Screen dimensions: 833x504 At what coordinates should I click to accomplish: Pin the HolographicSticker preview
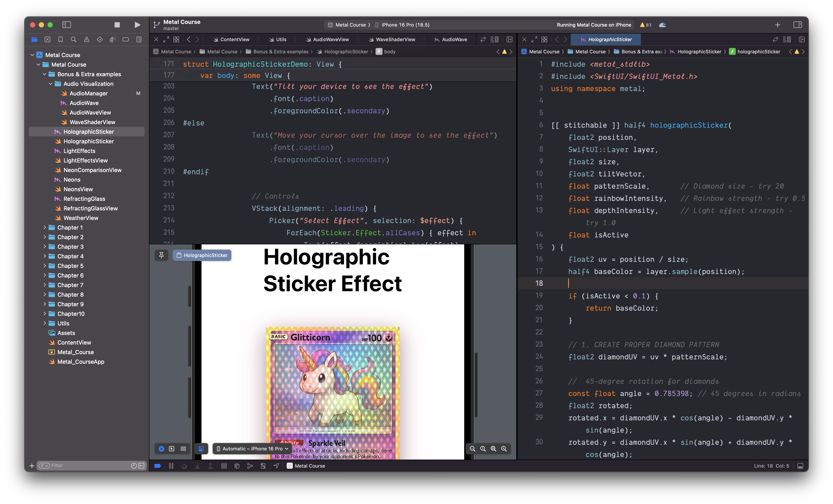[161, 255]
